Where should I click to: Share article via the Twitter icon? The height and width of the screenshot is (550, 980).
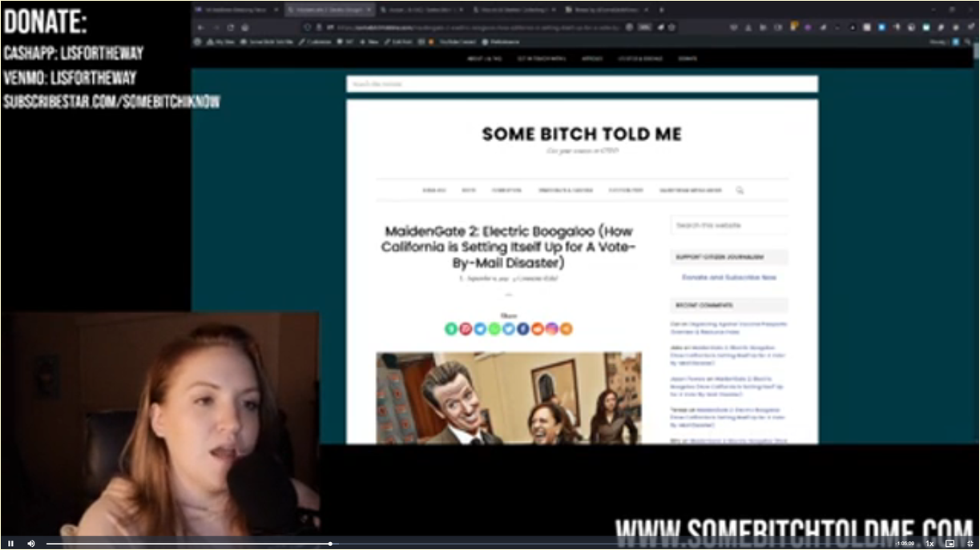click(509, 329)
